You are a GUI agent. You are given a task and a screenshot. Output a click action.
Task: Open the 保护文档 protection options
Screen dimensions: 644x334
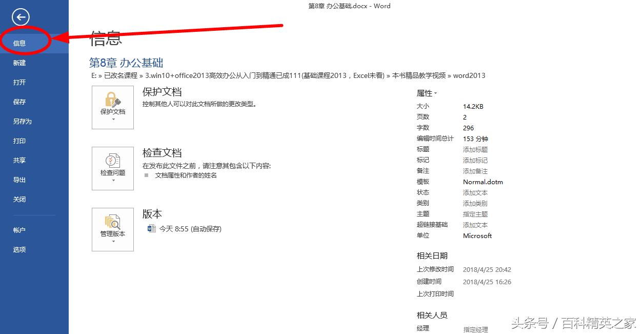[x=112, y=108]
